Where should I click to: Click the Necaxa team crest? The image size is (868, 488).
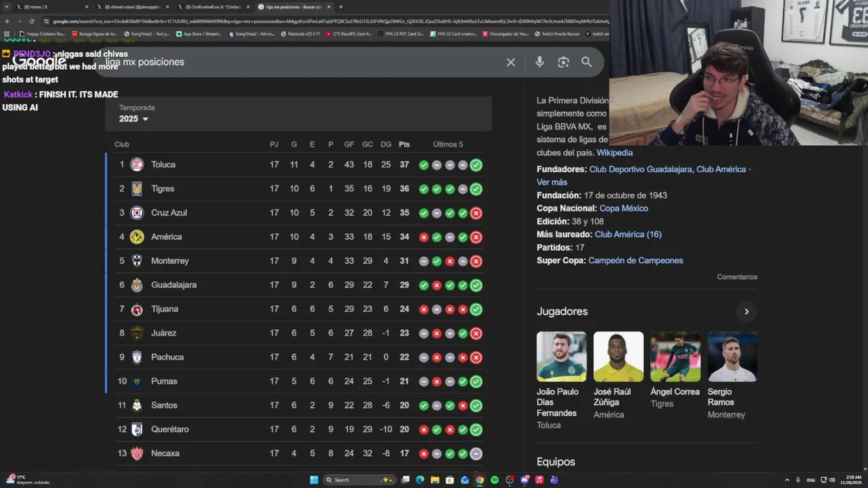[137, 453]
